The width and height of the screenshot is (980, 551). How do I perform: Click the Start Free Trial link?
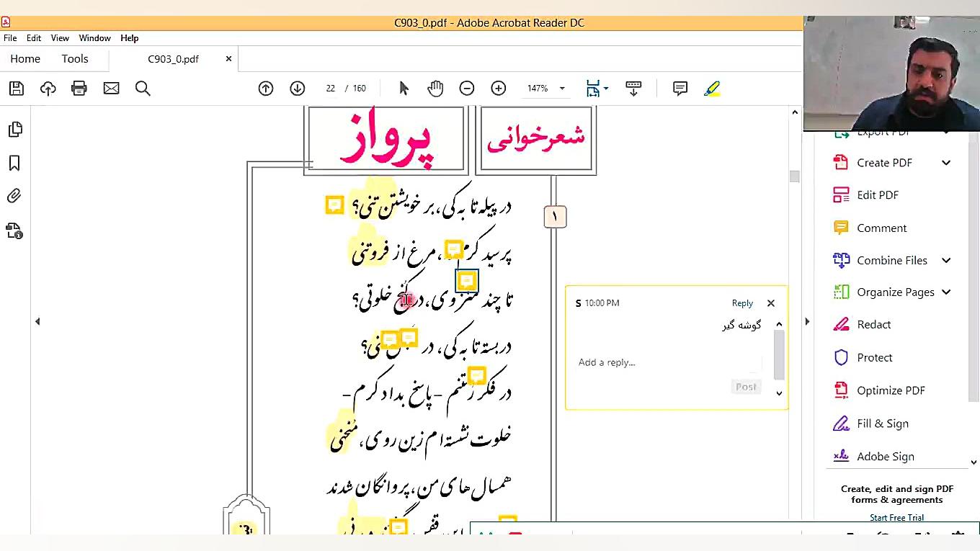896,517
